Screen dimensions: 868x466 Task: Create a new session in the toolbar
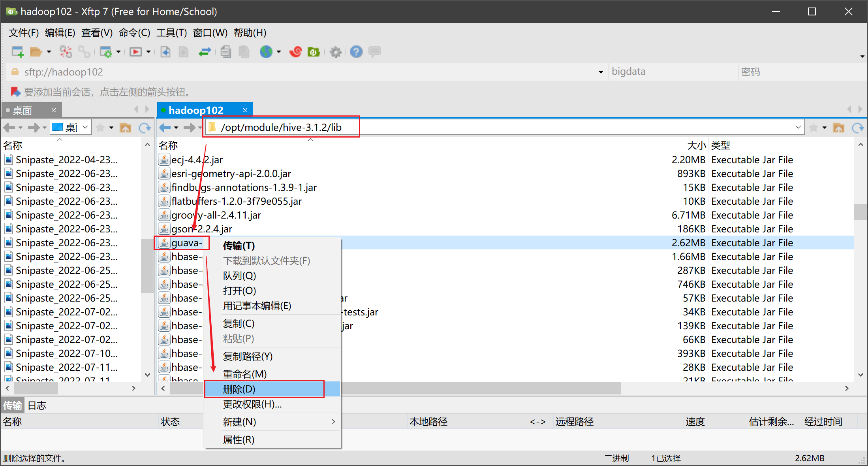pos(17,52)
